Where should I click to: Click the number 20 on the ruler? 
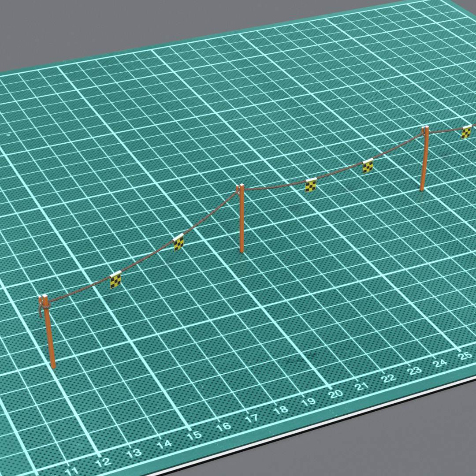(x=336, y=394)
